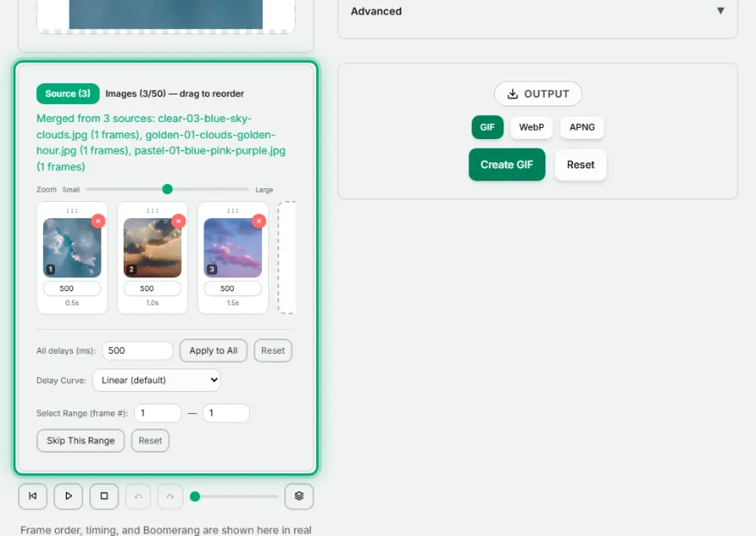Screen dimensions: 756x536
Task: Click frame 1 delay value field
Action: pyautogui.click(x=72, y=289)
